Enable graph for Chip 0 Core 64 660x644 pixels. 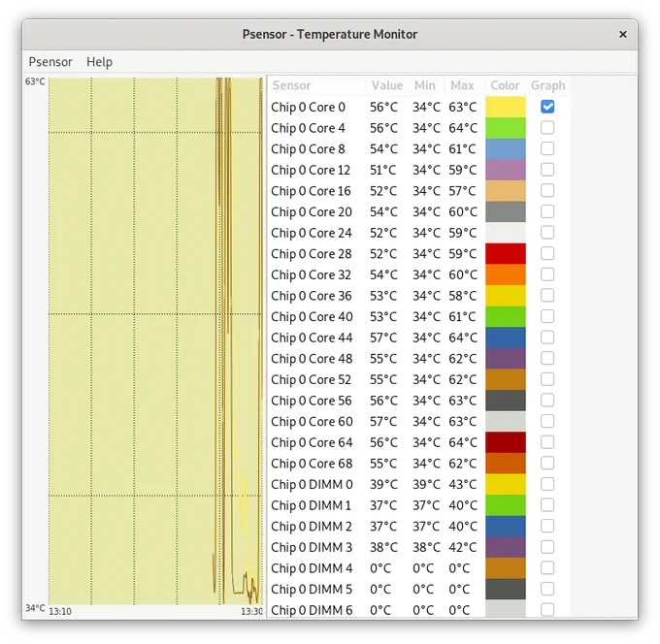click(547, 442)
